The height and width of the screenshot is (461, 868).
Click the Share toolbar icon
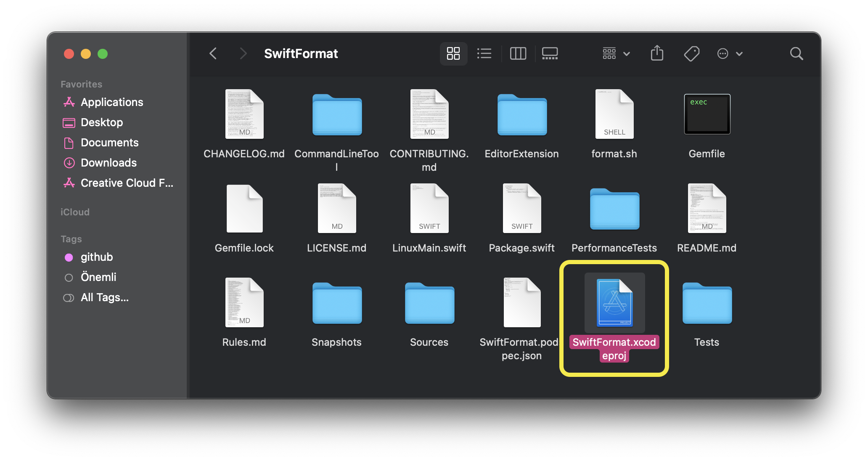click(657, 53)
